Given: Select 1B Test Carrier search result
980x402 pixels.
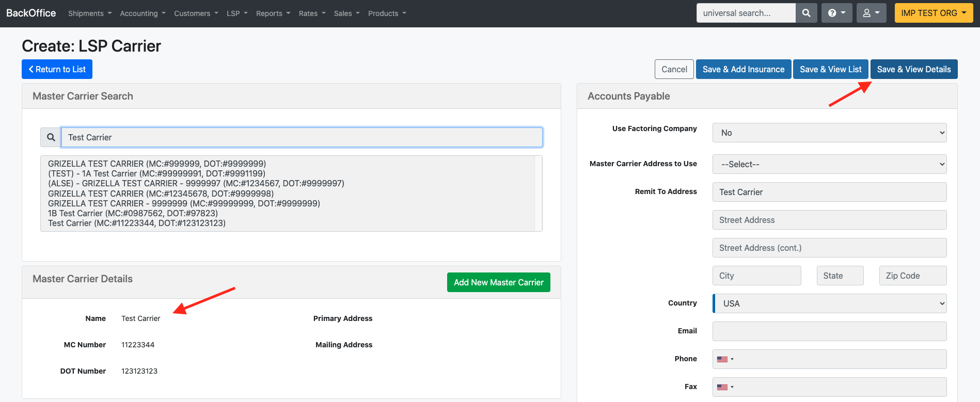Looking at the screenshot, I should pyautogui.click(x=133, y=213).
